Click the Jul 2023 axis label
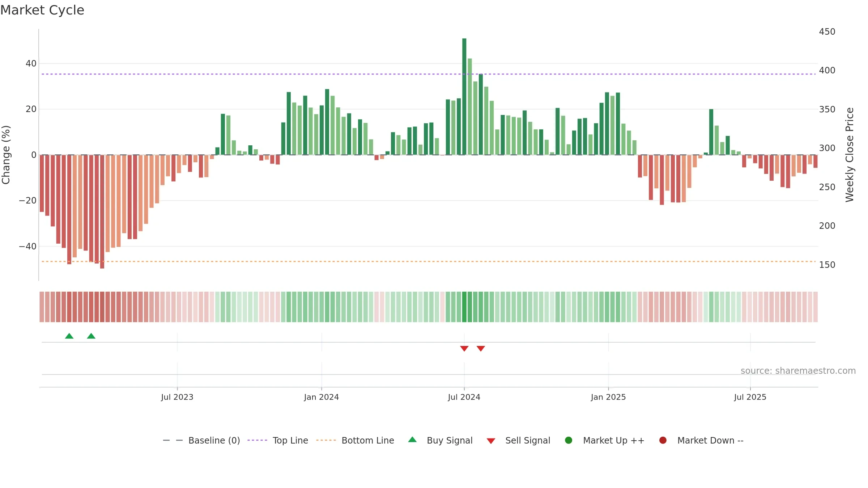Image resolution: width=868 pixels, height=488 pixels. 177,397
